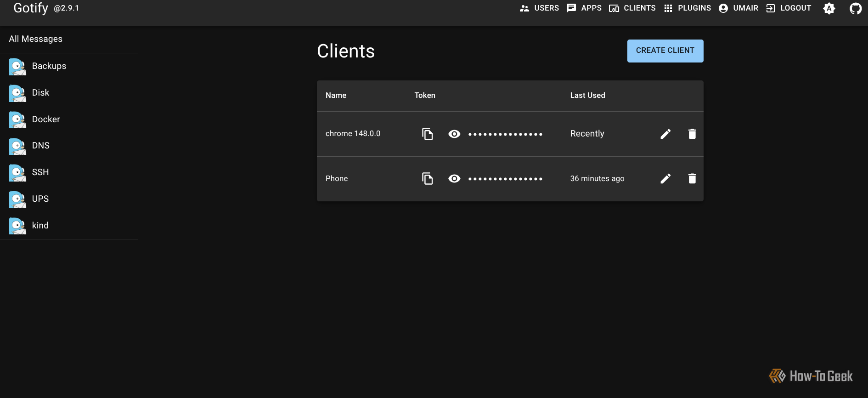Edit the chrome 148.0.0 client

click(x=665, y=134)
